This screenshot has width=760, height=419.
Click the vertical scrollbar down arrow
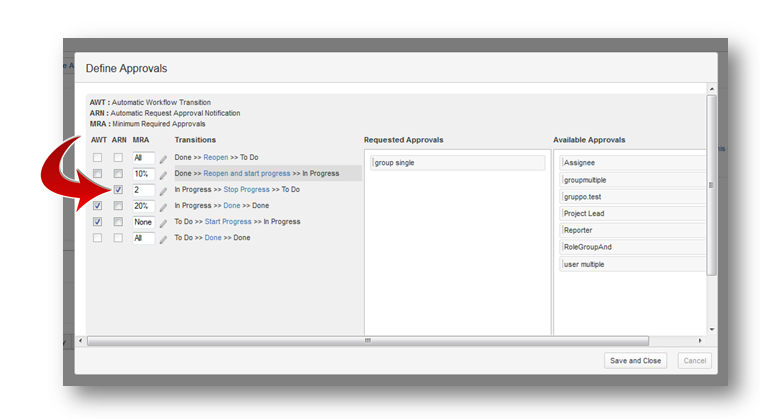coord(711,329)
